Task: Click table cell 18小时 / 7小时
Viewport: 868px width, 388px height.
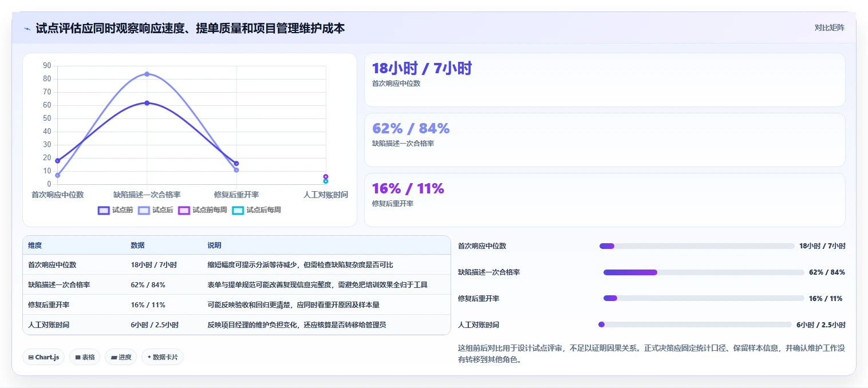Action: (x=153, y=265)
